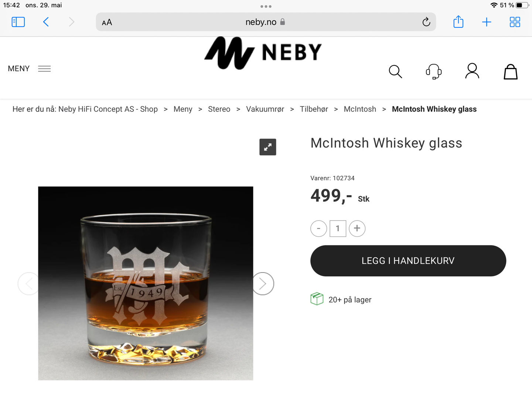This screenshot has width=532, height=399.
Task: Open a new Safari tab
Action: coord(487,22)
